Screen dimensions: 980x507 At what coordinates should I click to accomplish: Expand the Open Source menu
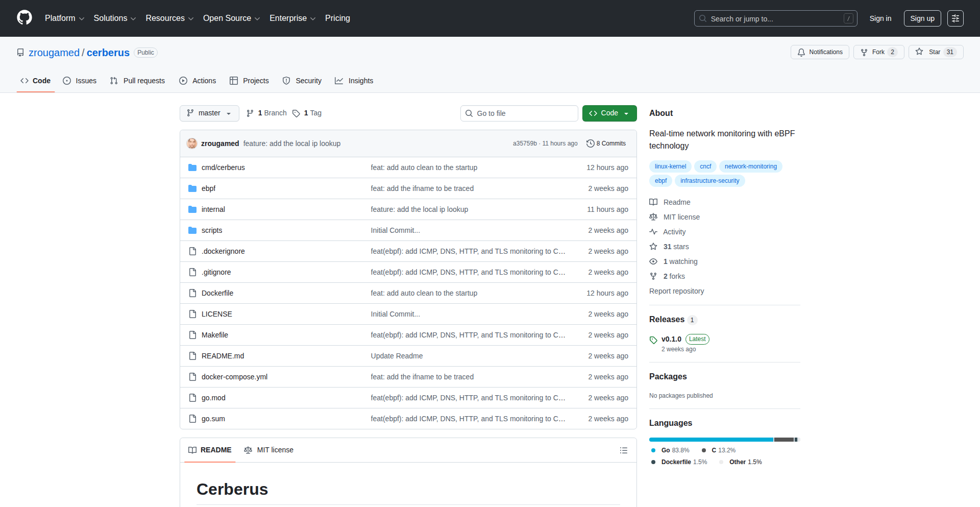[231, 18]
